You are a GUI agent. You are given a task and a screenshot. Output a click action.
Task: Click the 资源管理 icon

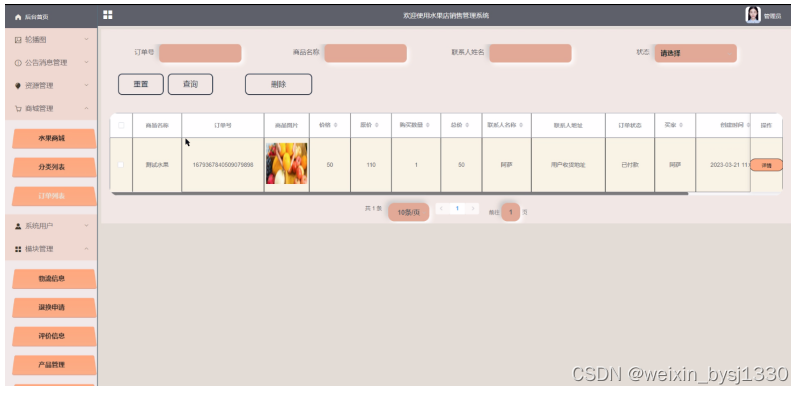pyautogui.click(x=18, y=86)
